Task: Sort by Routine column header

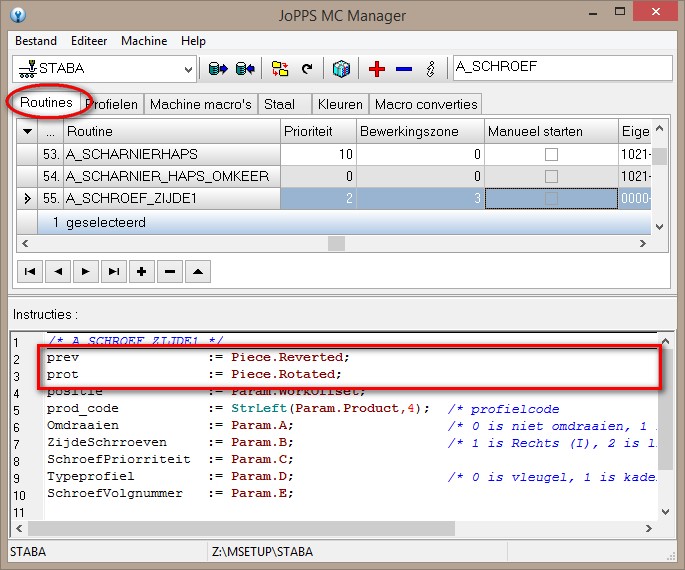Action: 172,131
